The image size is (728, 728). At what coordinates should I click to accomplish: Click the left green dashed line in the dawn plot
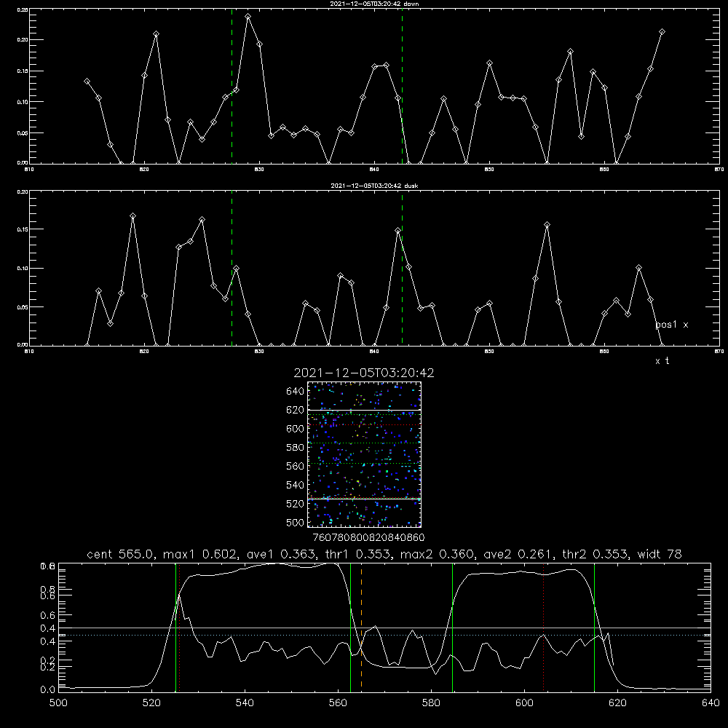pyautogui.click(x=232, y=86)
